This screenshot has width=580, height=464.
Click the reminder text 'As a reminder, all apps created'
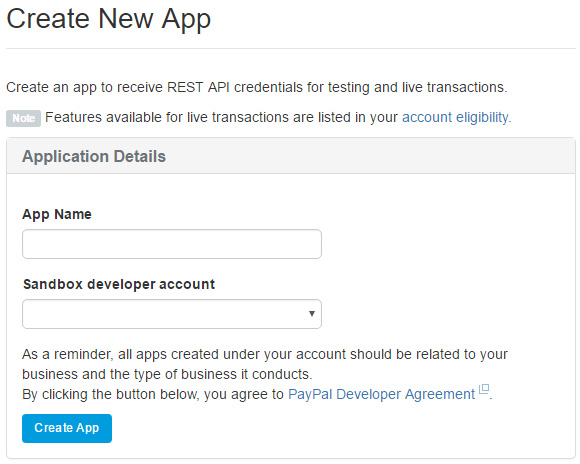coord(120,354)
